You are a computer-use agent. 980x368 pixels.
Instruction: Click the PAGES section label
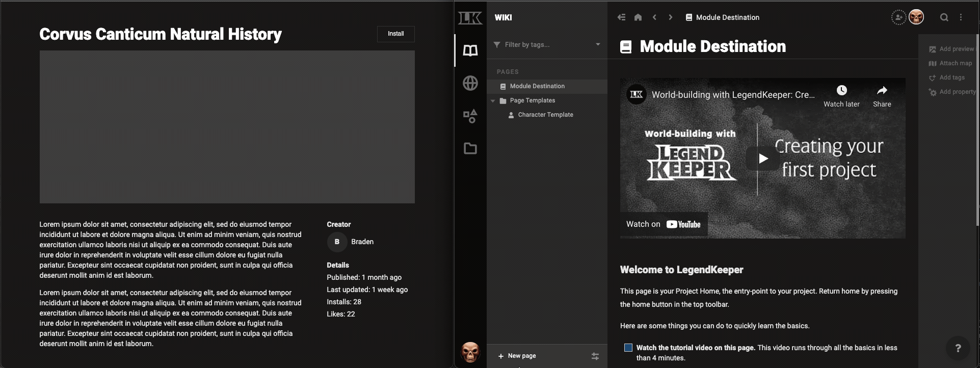(508, 72)
